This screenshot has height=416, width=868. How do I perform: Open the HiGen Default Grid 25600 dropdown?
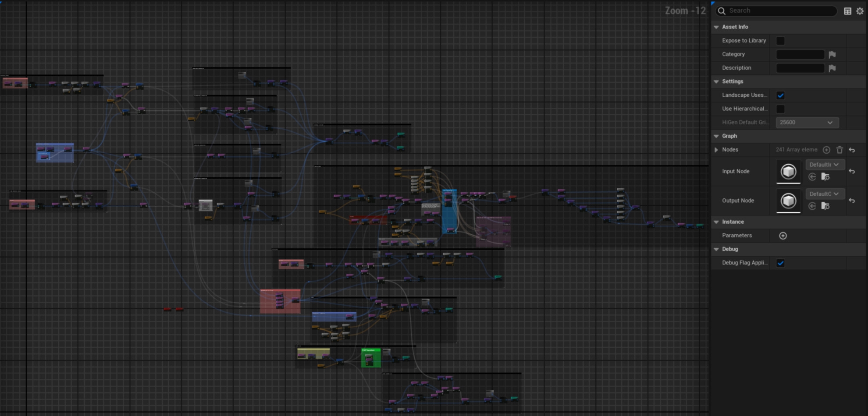[807, 123]
